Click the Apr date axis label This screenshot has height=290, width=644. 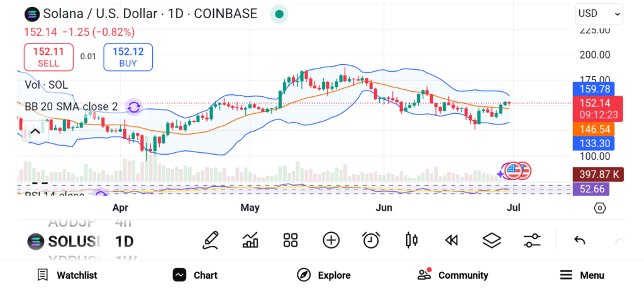point(120,208)
